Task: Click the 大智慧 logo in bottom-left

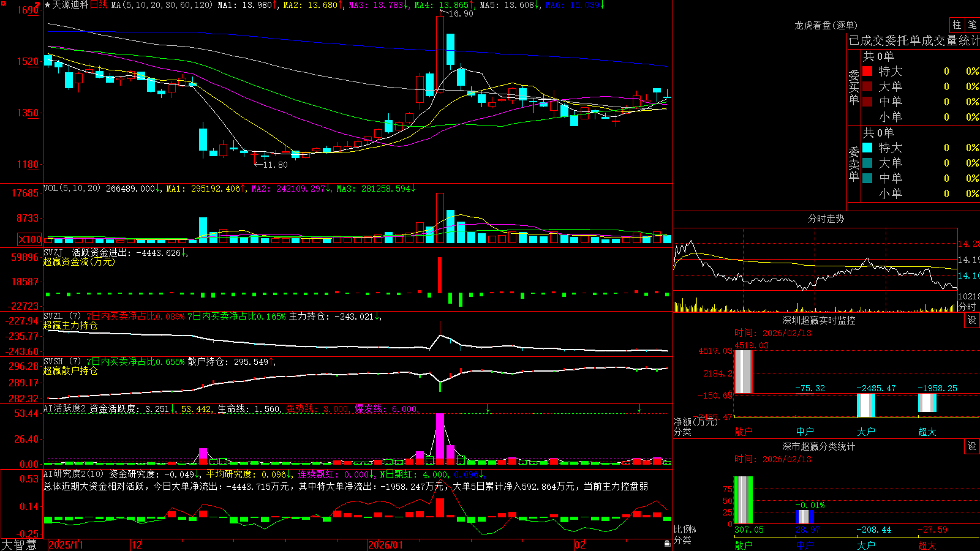Action: [19, 544]
